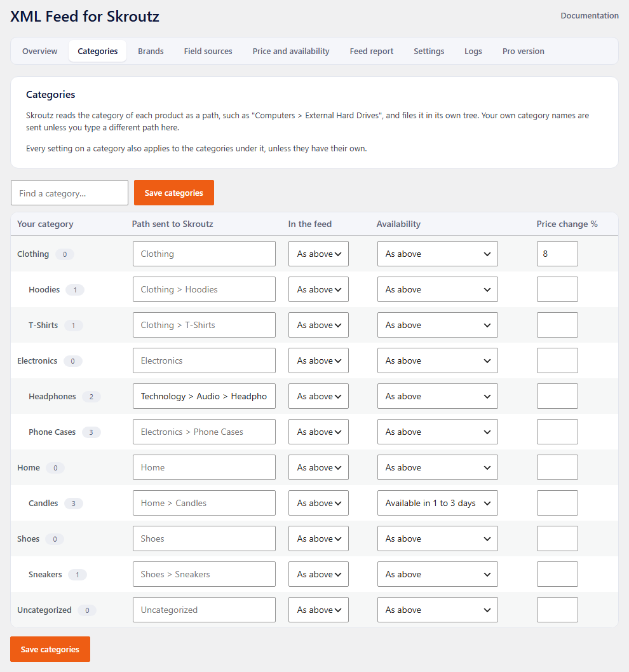The height and width of the screenshot is (672, 629).
Task: View the Pro version tab
Action: (x=524, y=51)
